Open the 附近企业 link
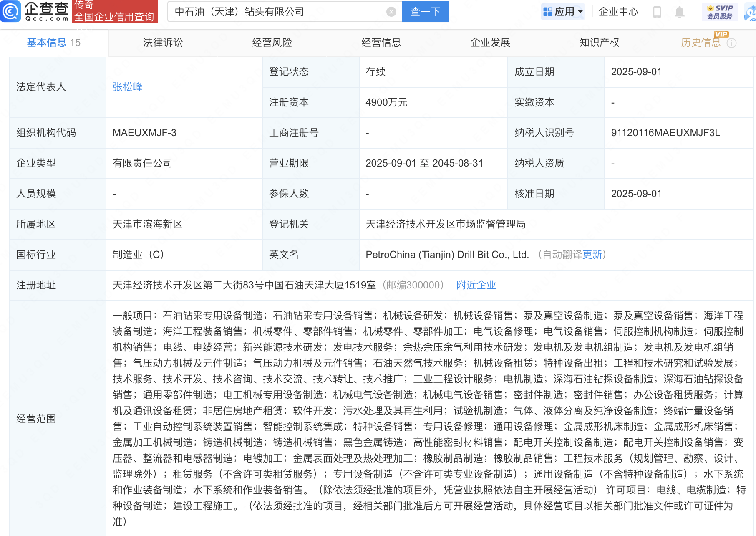The width and height of the screenshot is (756, 536). tap(476, 285)
